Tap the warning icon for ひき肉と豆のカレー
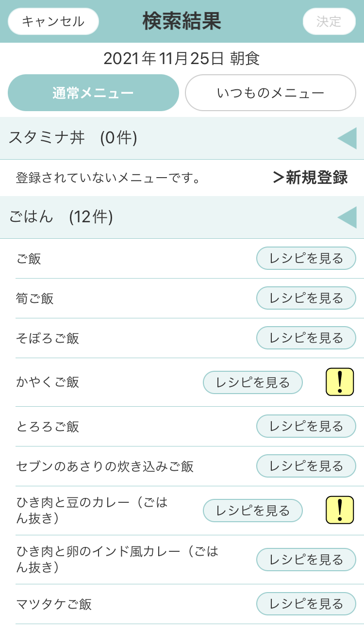 (339, 510)
